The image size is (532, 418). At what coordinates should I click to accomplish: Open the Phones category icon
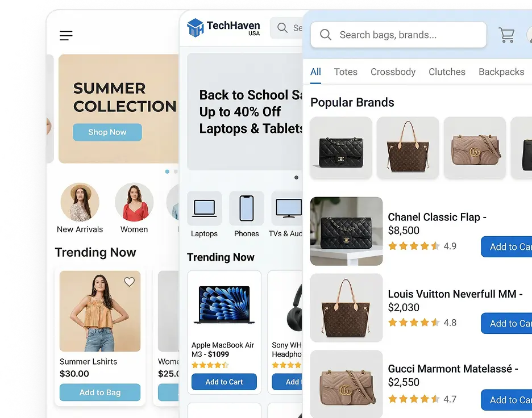tap(247, 208)
